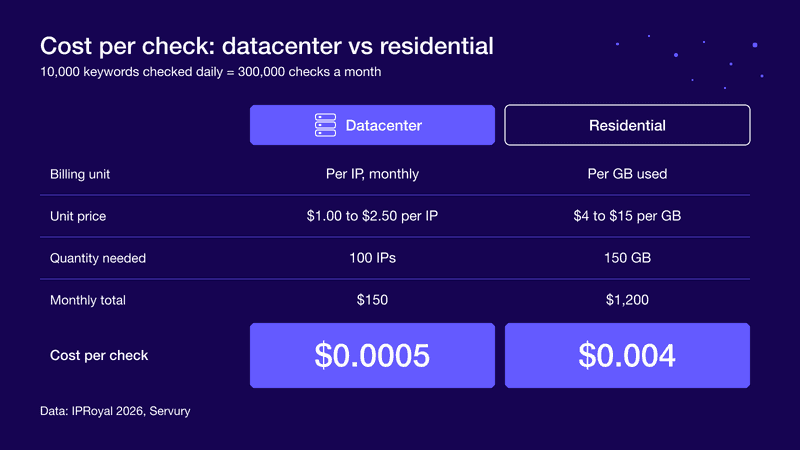Click the 100 IPs value
The height and width of the screenshot is (450, 800).
[372, 258]
